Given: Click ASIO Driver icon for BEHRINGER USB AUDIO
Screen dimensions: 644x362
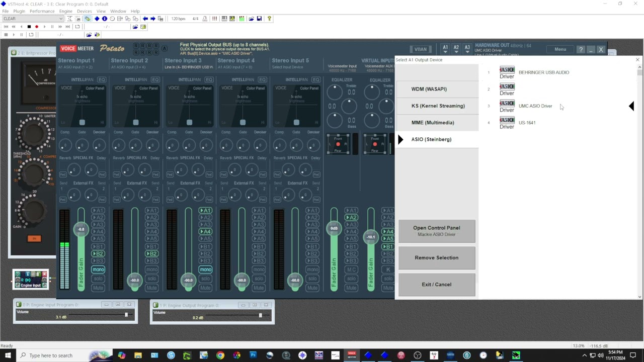Looking at the screenshot, I should [x=507, y=72].
